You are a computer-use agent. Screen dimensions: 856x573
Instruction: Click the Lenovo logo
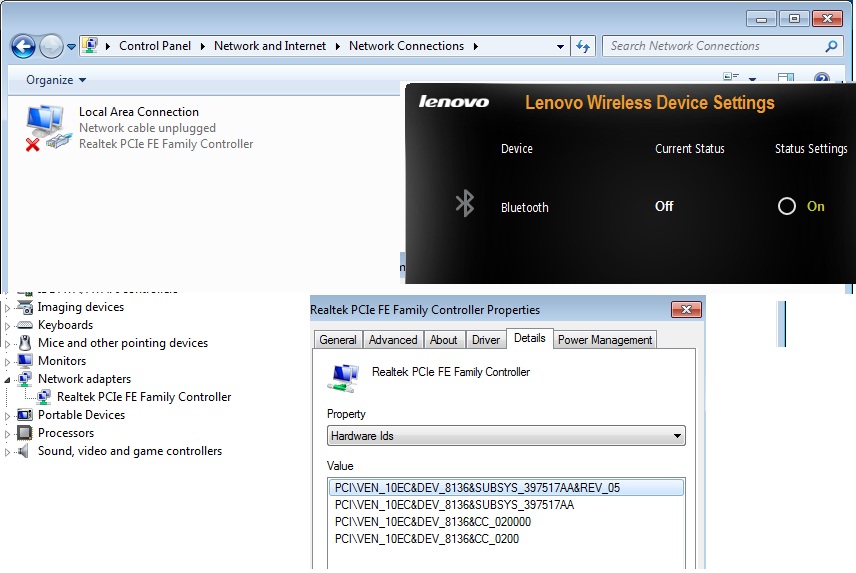click(454, 102)
